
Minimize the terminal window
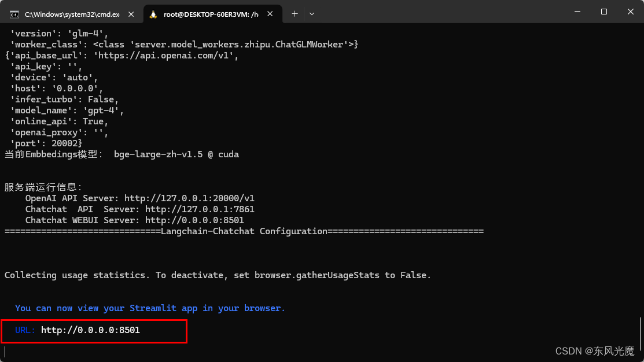point(577,12)
